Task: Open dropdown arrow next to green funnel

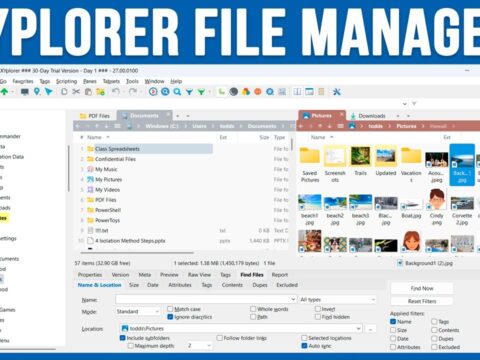Action: (209, 92)
